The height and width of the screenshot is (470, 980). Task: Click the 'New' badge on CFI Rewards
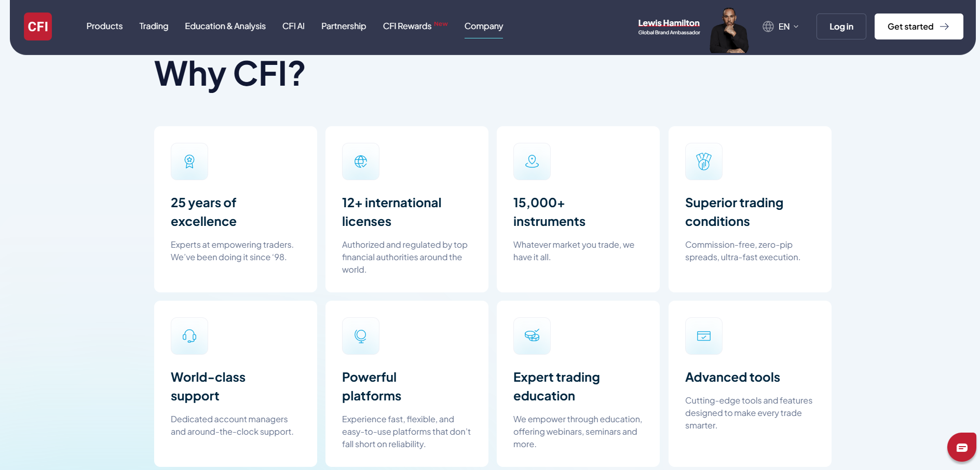pyautogui.click(x=441, y=24)
